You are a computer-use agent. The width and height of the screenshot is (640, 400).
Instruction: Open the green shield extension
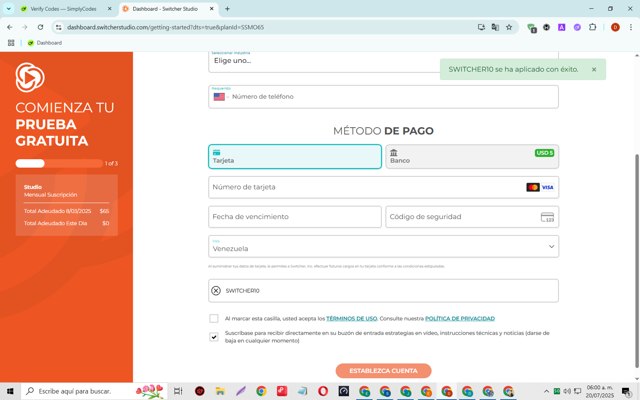pos(531,28)
